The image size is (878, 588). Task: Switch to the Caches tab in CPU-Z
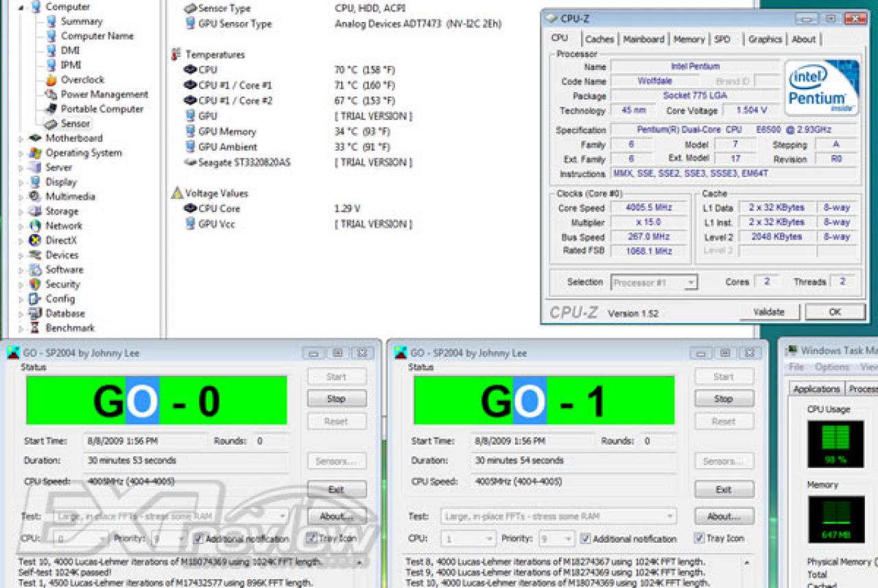click(600, 39)
